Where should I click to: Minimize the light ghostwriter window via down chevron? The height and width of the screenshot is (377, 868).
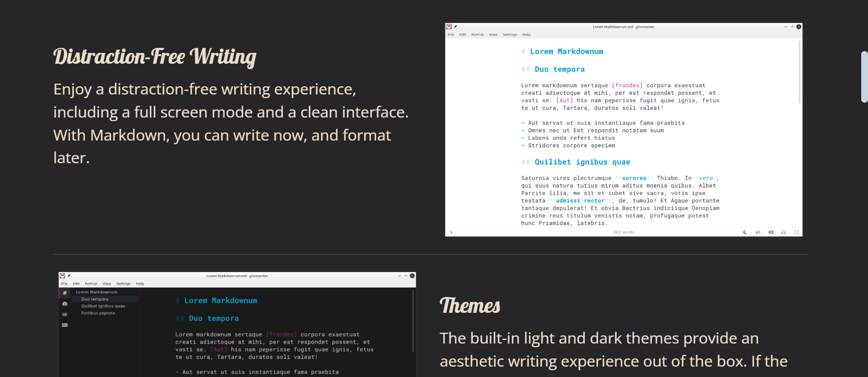(x=786, y=27)
